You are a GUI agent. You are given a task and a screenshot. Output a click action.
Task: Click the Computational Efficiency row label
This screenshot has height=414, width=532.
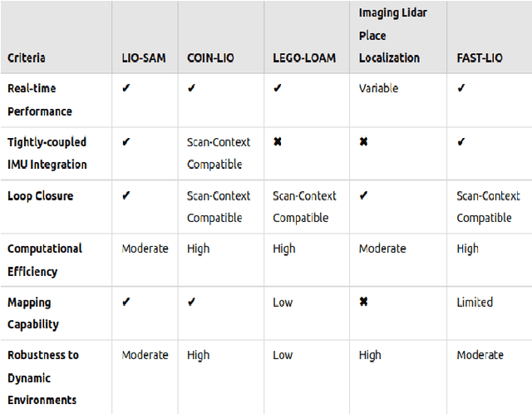[x=45, y=259]
